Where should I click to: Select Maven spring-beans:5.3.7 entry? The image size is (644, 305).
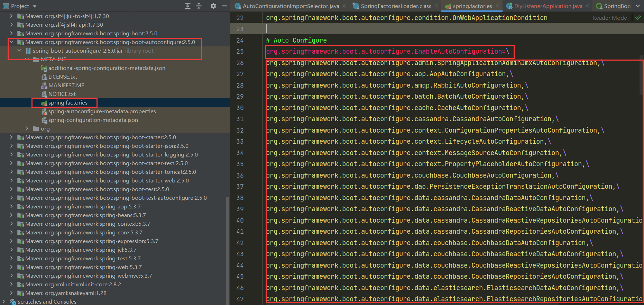[85, 215]
